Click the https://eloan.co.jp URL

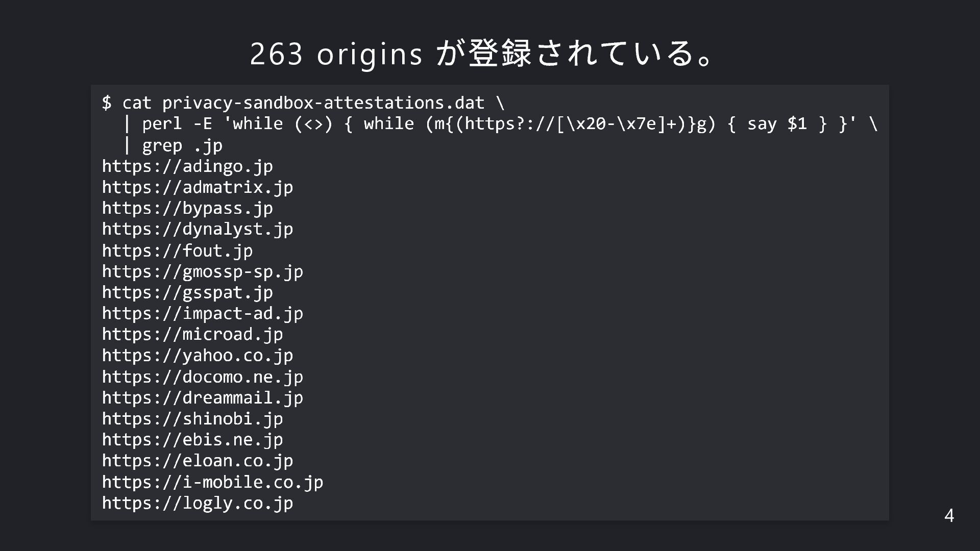[198, 461]
